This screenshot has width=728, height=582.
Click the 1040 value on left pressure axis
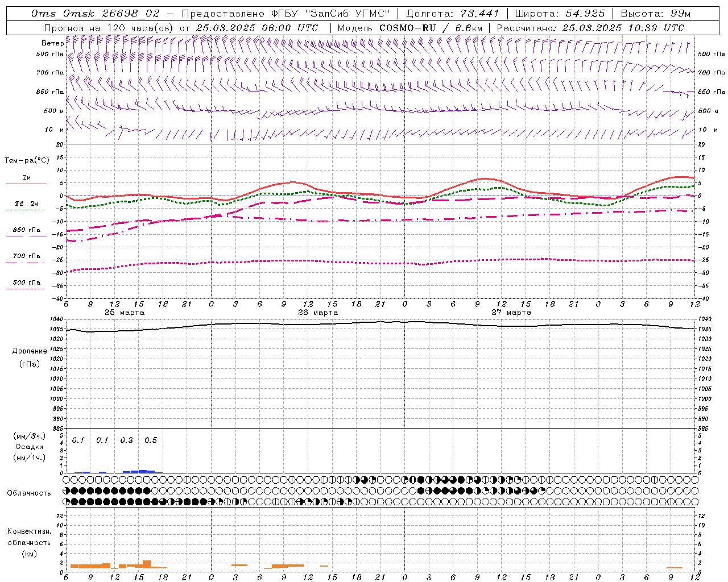(x=56, y=319)
